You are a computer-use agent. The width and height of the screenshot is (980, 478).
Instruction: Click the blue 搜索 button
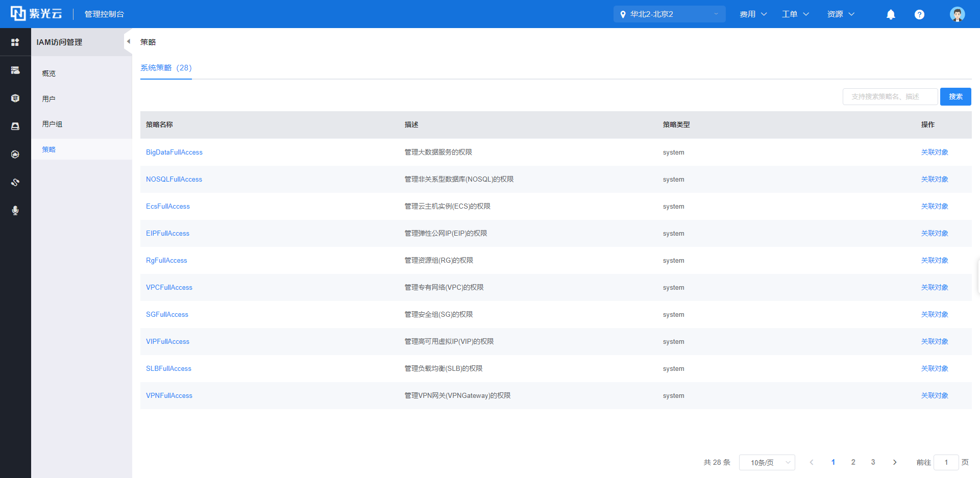point(955,96)
